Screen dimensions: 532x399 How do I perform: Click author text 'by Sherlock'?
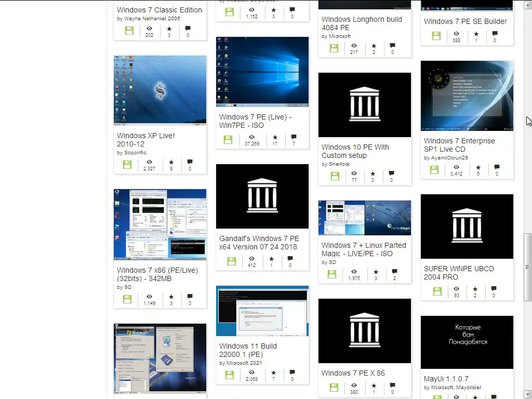(336, 164)
